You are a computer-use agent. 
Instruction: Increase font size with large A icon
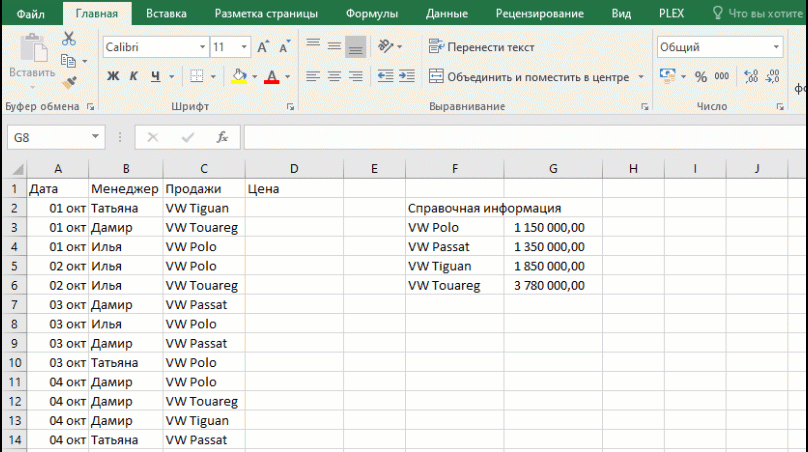point(263,47)
